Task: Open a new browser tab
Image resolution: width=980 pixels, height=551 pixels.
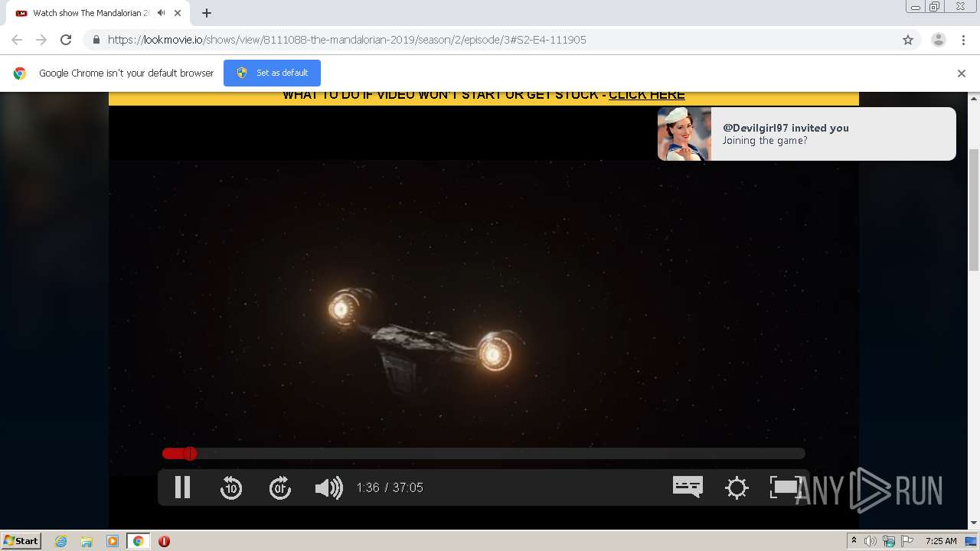Action: pyautogui.click(x=207, y=13)
